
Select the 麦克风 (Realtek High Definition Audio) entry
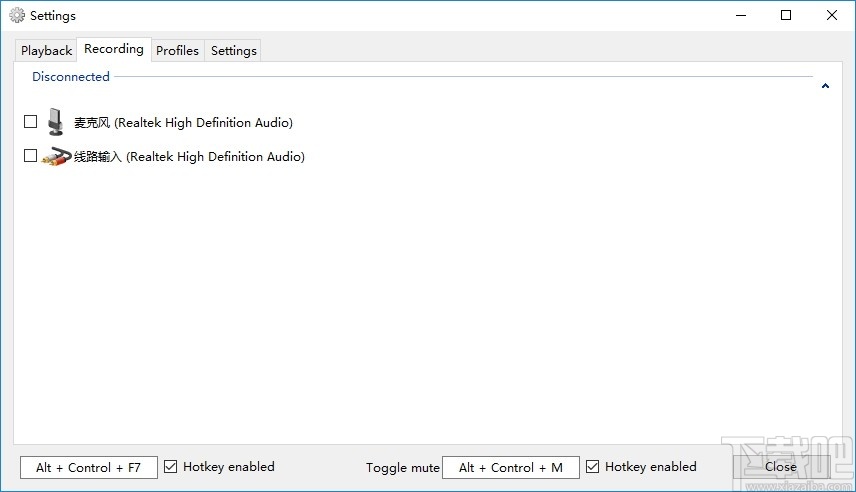(183, 122)
